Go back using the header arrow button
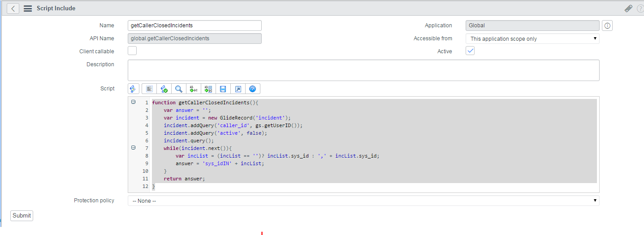 tap(13, 8)
